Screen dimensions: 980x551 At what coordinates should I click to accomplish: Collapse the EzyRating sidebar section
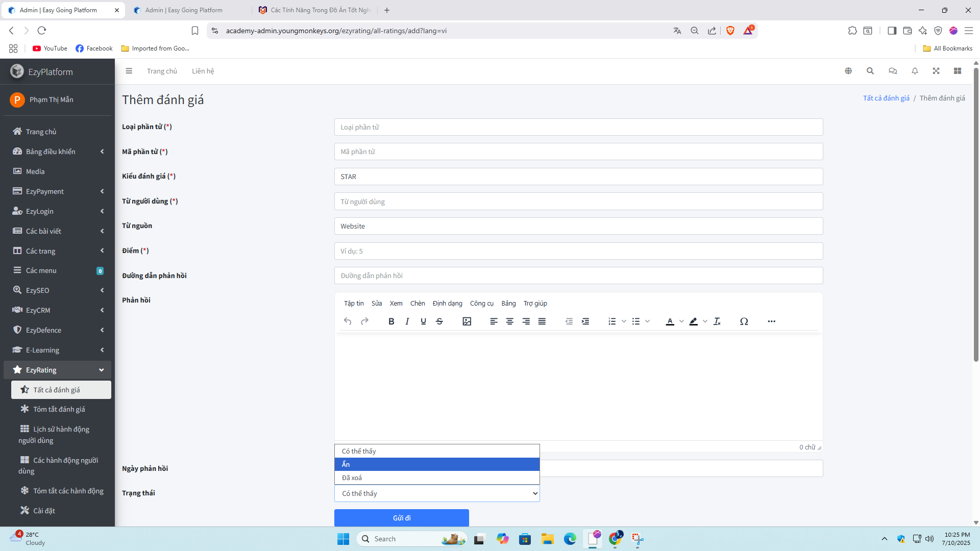[x=57, y=369]
